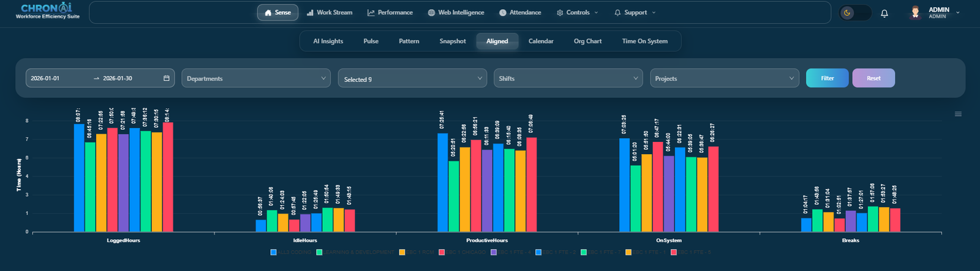Click the Web Intelligence globe icon
Screen dimensions: 980x271
(x=431, y=12)
